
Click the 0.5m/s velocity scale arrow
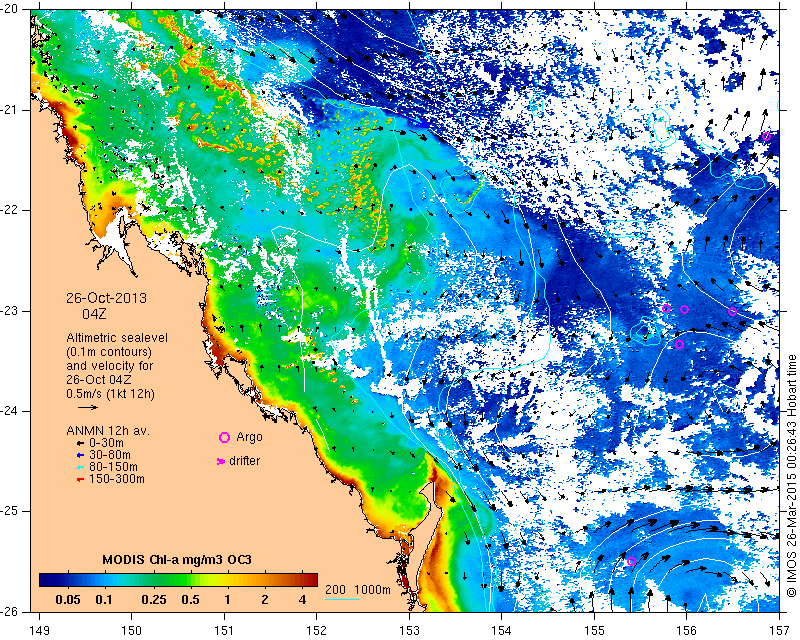[x=88, y=407]
